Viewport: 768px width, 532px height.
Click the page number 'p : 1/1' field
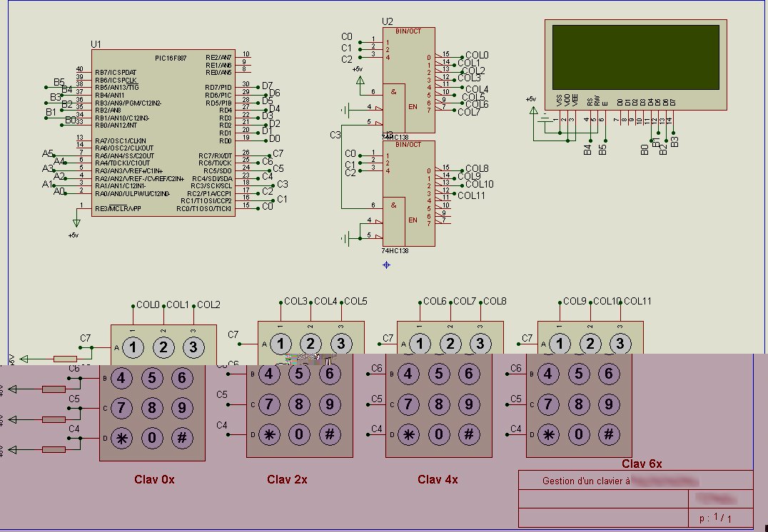[x=716, y=517]
